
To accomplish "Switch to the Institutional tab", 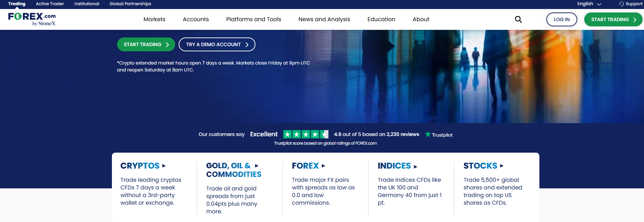I will coord(87,4).
